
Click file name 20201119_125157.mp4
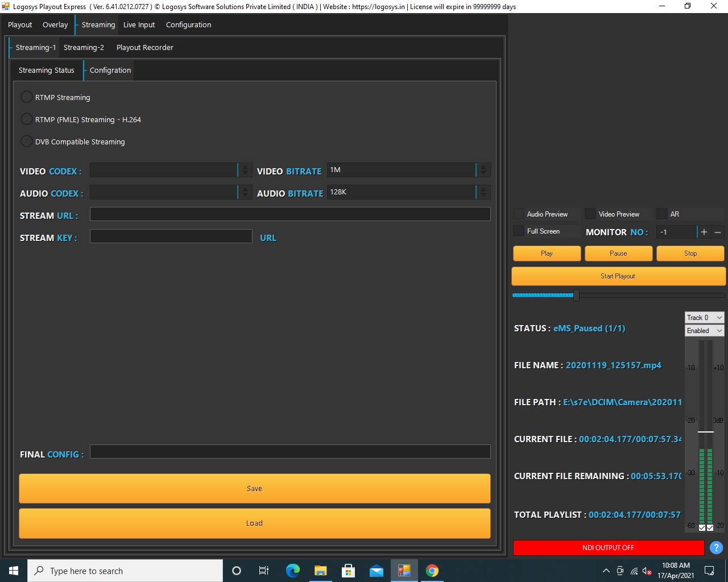[x=613, y=365]
